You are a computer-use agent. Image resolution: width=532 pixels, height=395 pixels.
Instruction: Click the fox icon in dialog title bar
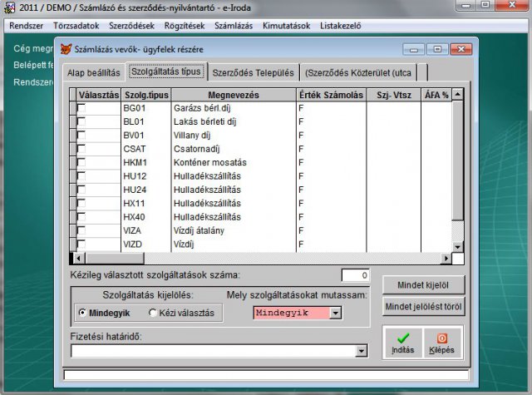[66, 49]
